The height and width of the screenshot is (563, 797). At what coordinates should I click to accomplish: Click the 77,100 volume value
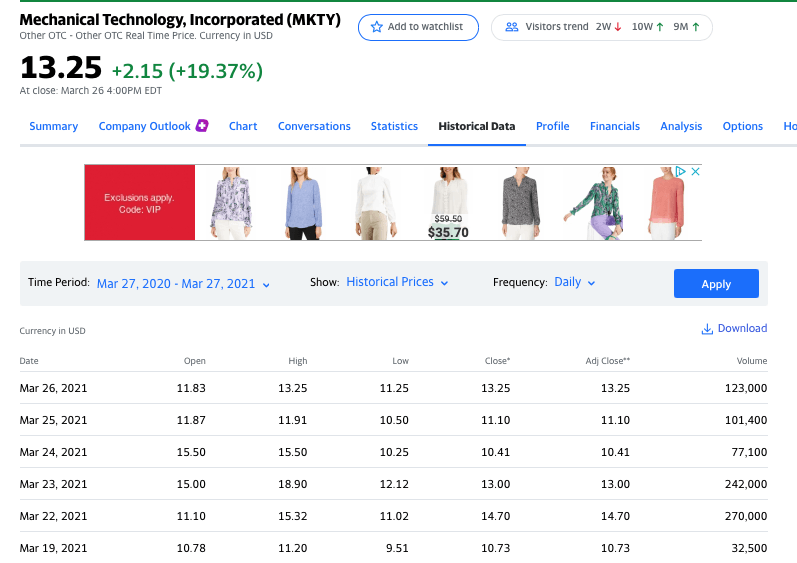[x=749, y=452]
